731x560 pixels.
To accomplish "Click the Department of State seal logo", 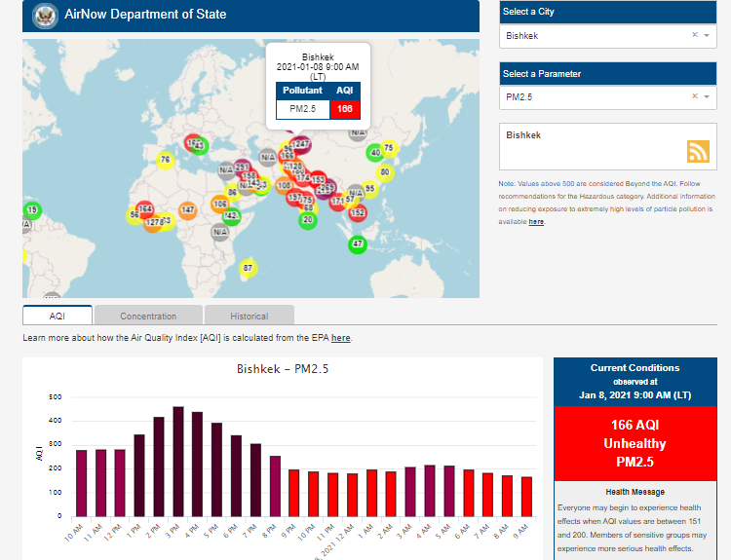I will tap(44, 16).
